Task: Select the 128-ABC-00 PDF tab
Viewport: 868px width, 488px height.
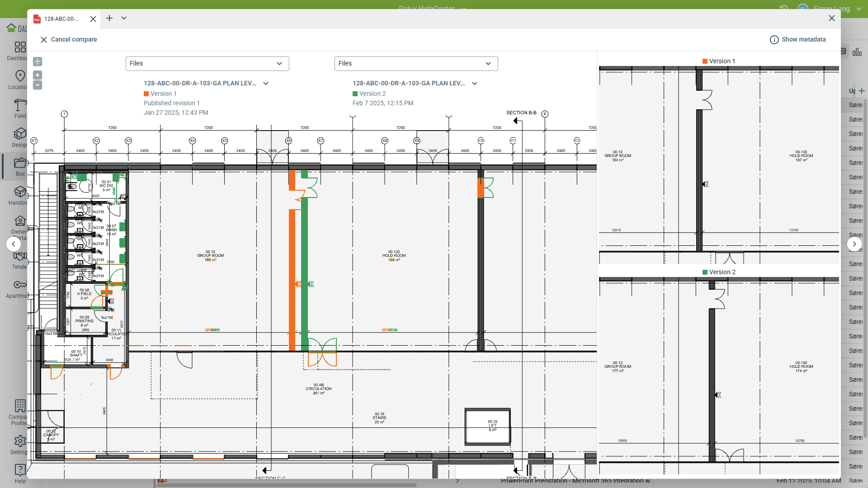Action: (61, 19)
